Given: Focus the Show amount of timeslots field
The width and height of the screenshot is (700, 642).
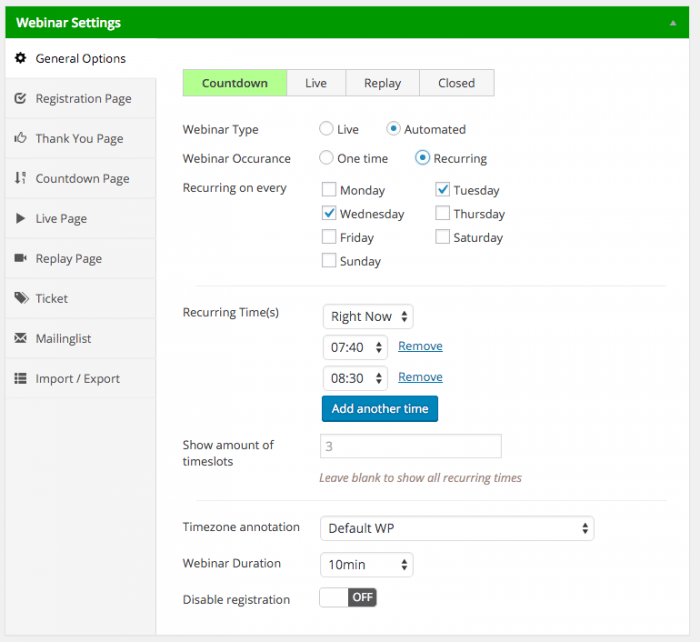Looking at the screenshot, I should point(411,446).
